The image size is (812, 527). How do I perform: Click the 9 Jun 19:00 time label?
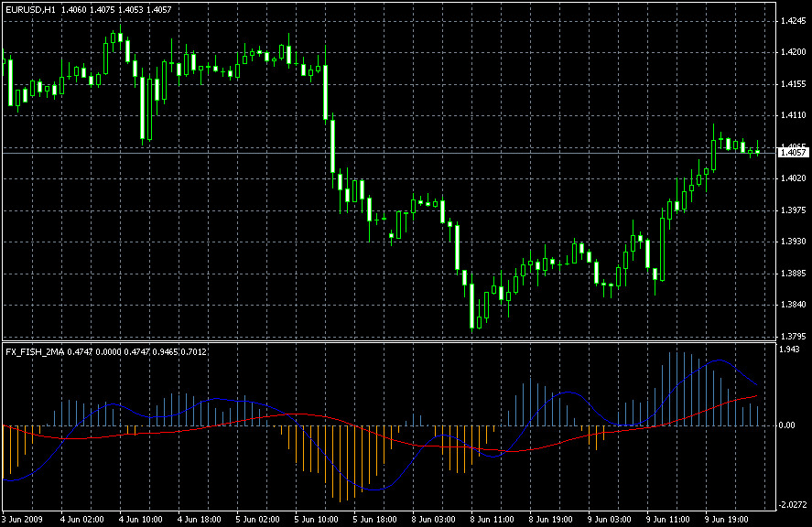726,518
